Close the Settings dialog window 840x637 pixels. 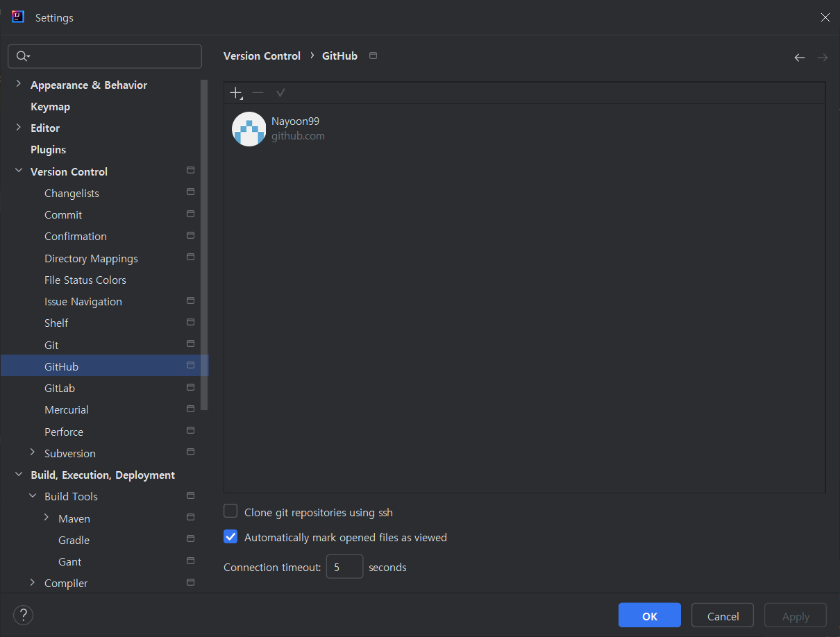click(x=825, y=17)
